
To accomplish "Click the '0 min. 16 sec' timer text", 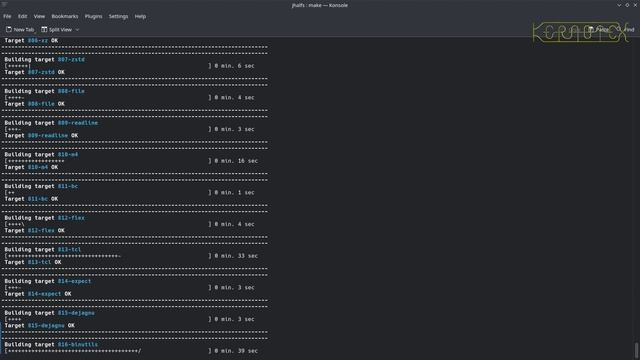I will coord(236,161).
